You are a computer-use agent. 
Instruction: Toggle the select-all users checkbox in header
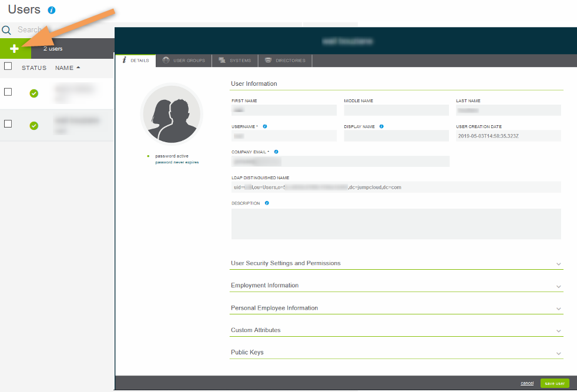click(8, 66)
